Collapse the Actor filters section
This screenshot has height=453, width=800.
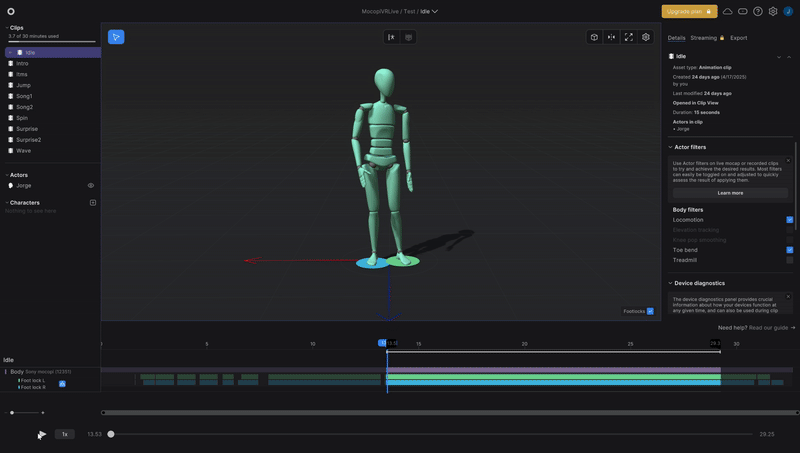[x=670, y=147]
